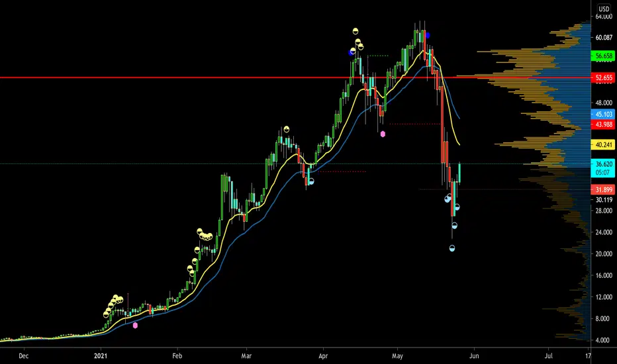Click the red 52.655 price label

pos(603,77)
